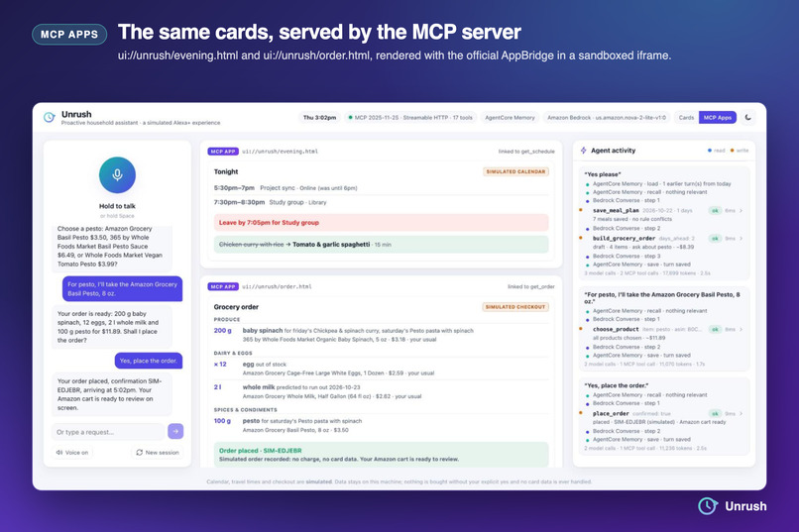Click the MCP APP badge for order.html

tap(223, 286)
